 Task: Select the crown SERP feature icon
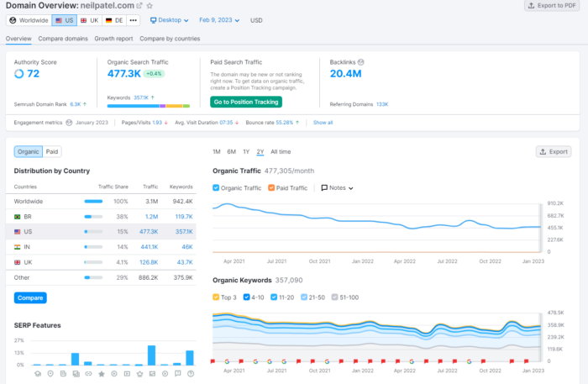click(140, 374)
